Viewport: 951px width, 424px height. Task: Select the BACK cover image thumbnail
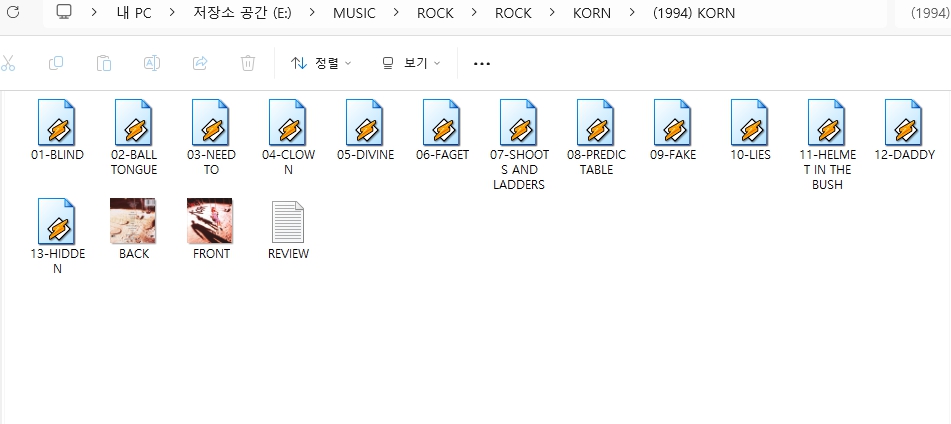134,222
